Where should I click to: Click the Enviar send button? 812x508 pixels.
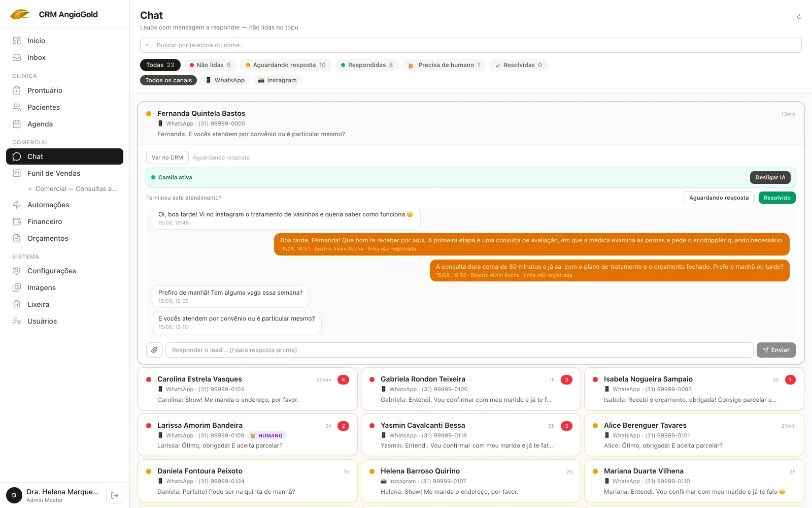click(x=776, y=350)
